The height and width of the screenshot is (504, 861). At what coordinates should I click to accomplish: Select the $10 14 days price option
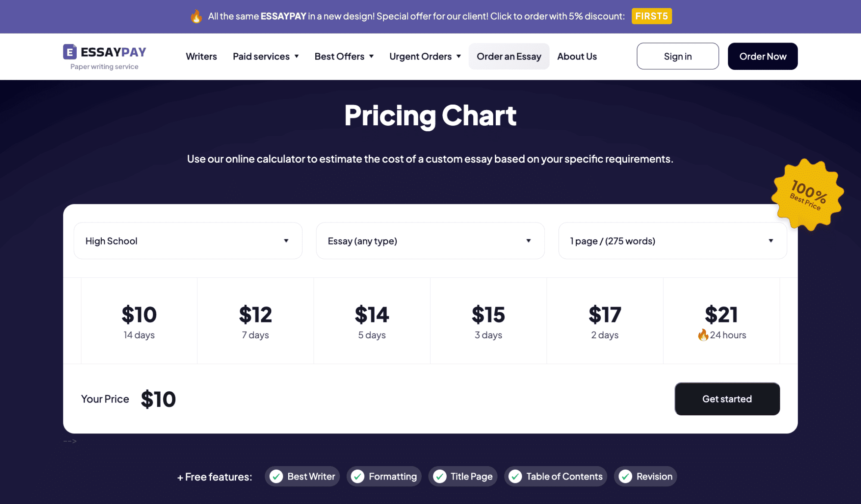click(139, 321)
